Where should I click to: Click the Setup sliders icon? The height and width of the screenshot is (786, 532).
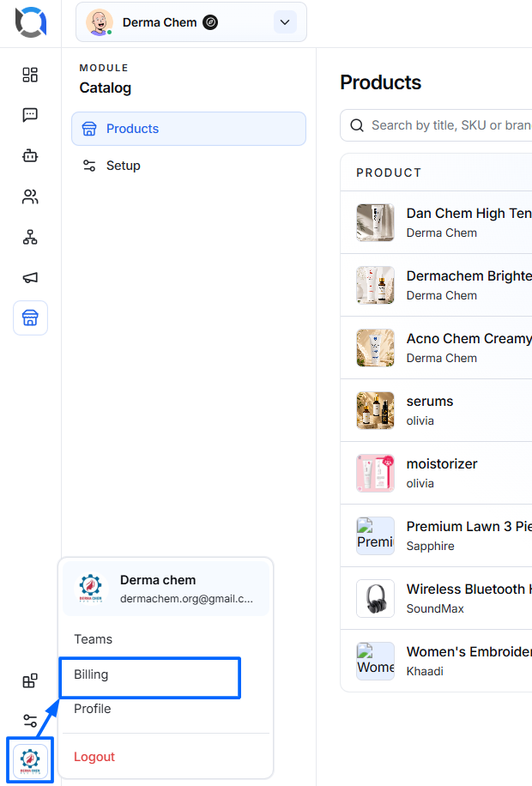[x=89, y=166]
